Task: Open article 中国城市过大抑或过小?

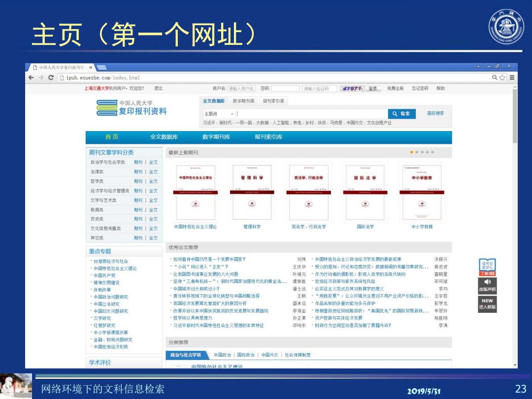Action: (196, 289)
